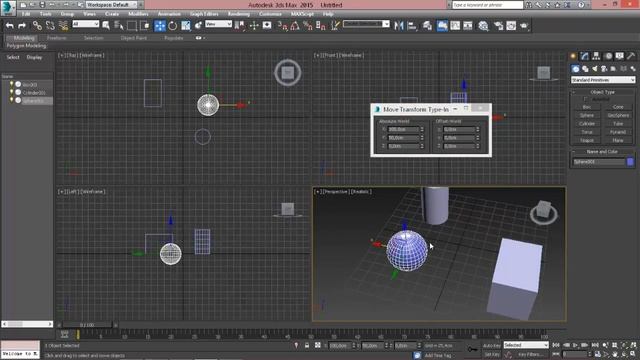Activate the Select and Uniform Scale tool
The height and width of the screenshot is (360, 640).
[x=186, y=26]
